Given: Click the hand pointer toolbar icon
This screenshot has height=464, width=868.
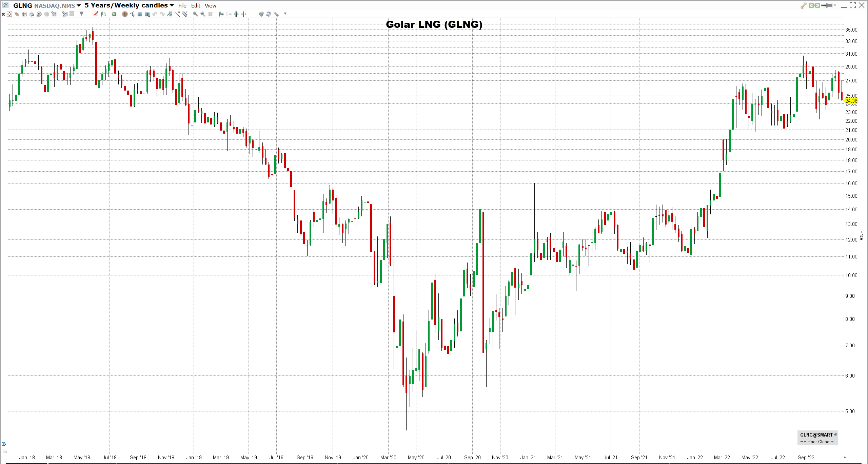Looking at the screenshot, I should [x=17, y=14].
